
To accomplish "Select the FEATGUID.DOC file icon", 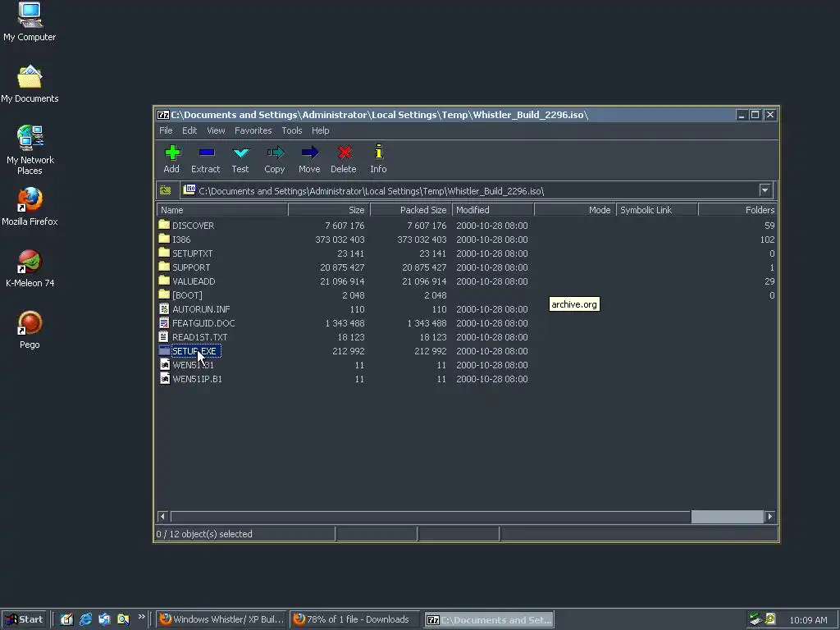I will [164, 322].
